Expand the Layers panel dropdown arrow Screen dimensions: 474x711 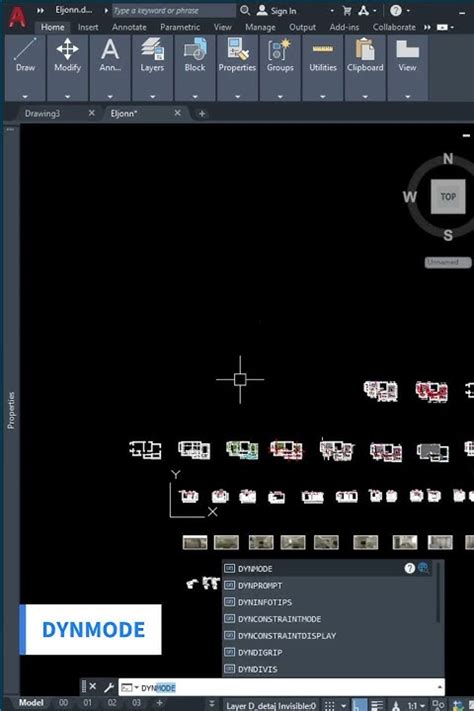click(x=152, y=97)
